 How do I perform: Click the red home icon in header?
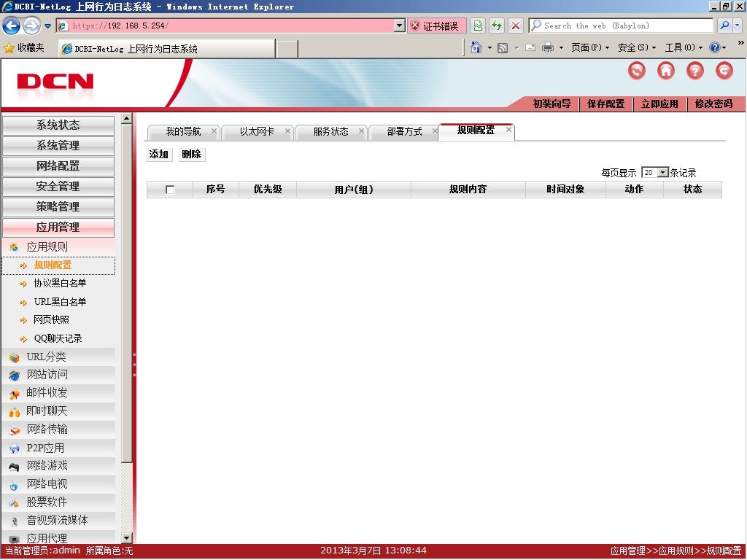point(665,71)
